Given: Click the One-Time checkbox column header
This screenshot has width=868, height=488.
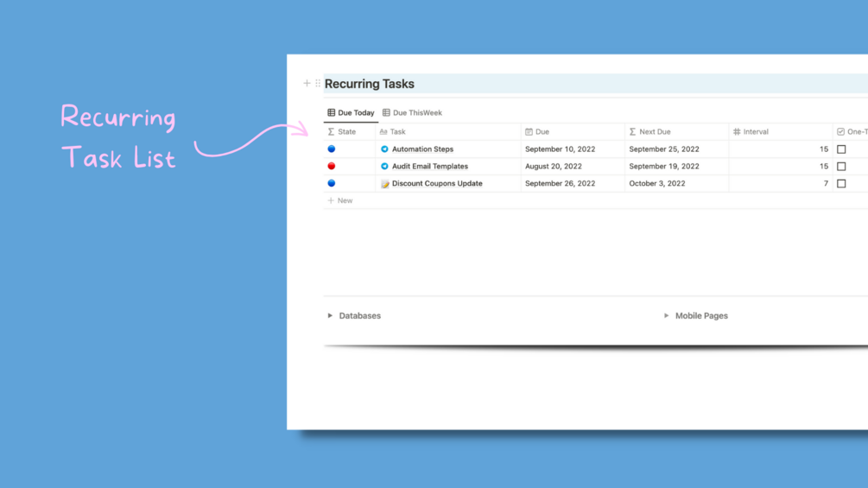Looking at the screenshot, I should [x=851, y=131].
